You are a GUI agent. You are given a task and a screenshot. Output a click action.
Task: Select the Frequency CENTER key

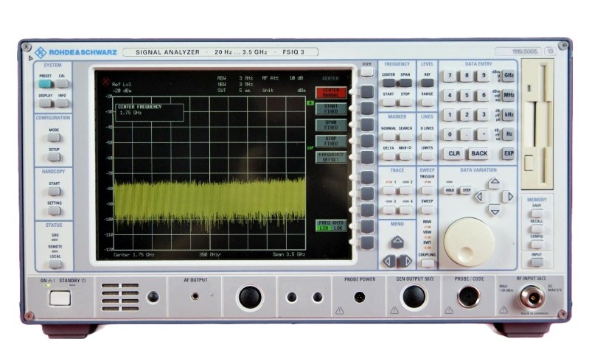pos(388,83)
